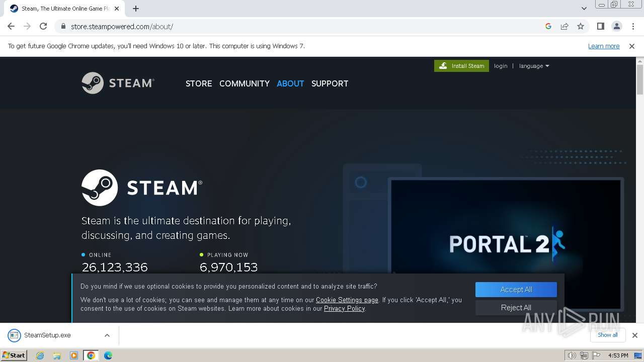This screenshot has width=644, height=362.
Task: Open Chrome three-dot menu
Action: click(632, 26)
